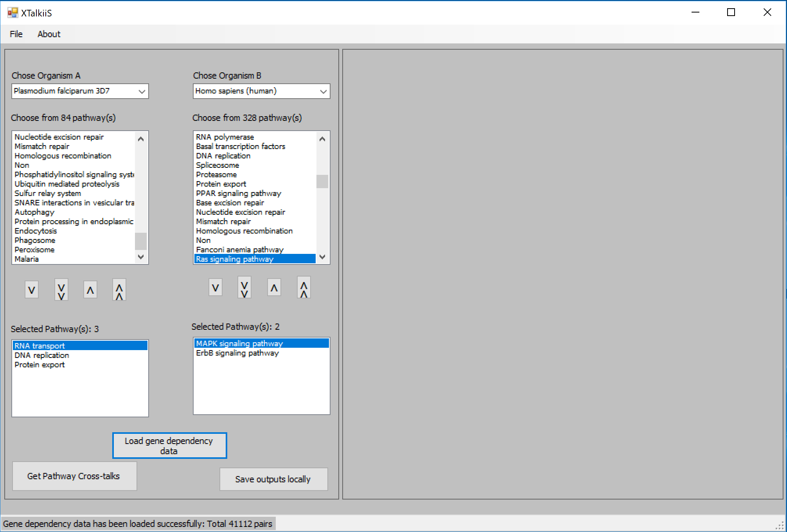The height and width of the screenshot is (532, 787).
Task: Select Malaria in Organism A pathway list
Action: pyautogui.click(x=27, y=259)
